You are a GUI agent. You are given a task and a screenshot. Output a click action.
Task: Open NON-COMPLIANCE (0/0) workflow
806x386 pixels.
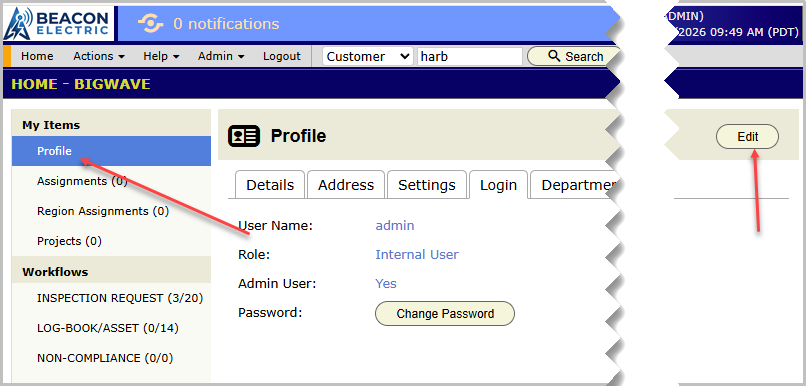pyautogui.click(x=111, y=358)
